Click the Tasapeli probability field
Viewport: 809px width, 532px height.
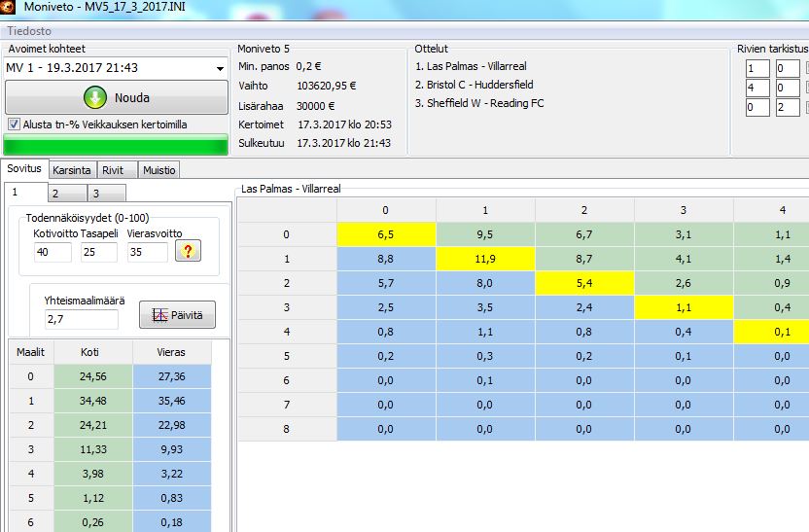click(x=98, y=253)
